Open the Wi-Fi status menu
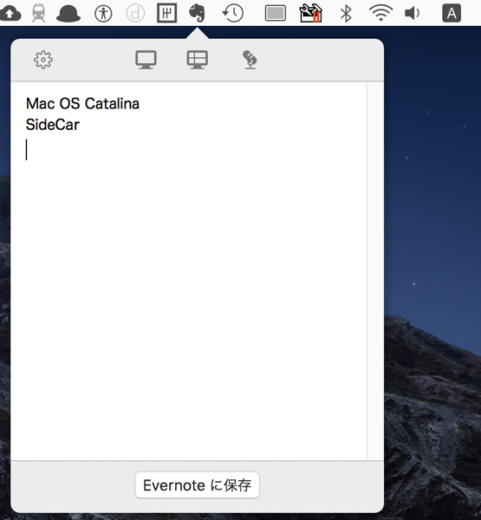 [381, 13]
